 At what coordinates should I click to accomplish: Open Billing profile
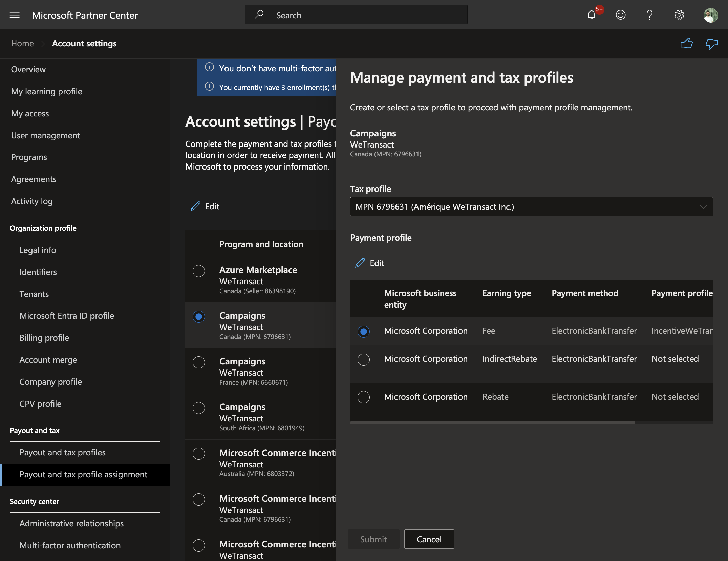point(44,338)
